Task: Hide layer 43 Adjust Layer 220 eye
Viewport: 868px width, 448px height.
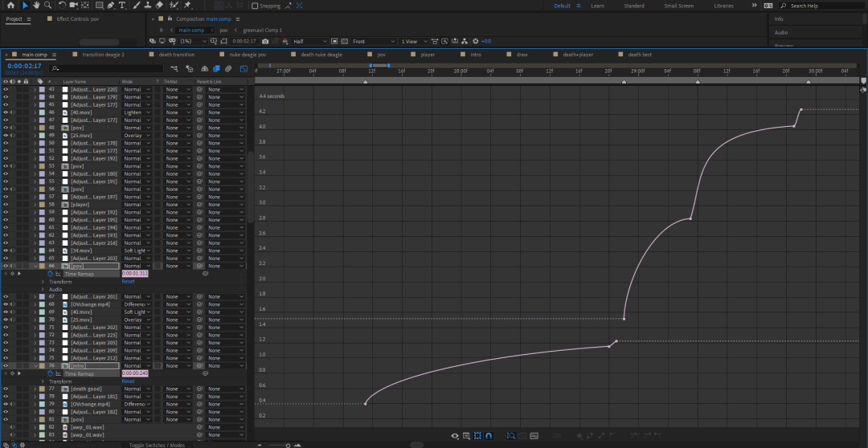Action: click(6, 90)
